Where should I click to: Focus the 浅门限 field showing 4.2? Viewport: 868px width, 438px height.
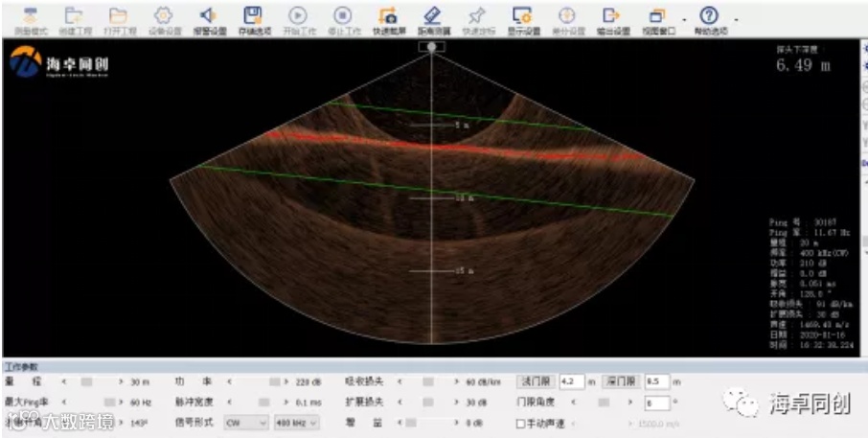(x=572, y=381)
